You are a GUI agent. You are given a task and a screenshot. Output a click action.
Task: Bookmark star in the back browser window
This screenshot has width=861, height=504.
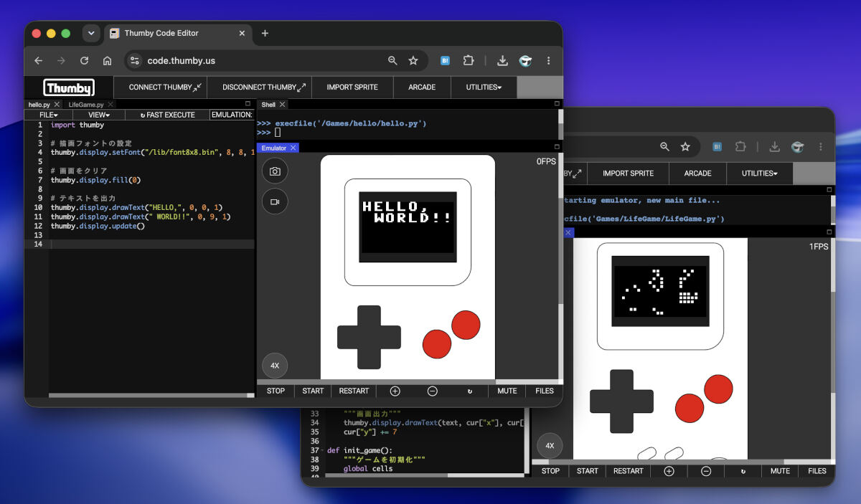[x=685, y=146]
